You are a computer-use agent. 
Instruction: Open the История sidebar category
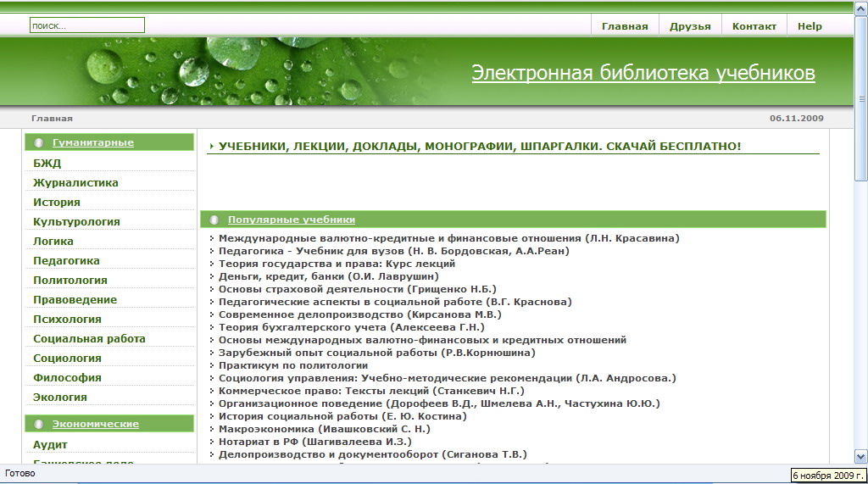click(x=57, y=202)
